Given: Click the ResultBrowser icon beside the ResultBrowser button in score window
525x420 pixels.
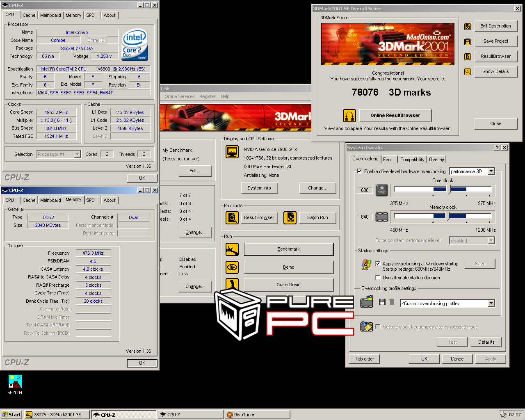Looking at the screenshot, I should pos(468,57).
